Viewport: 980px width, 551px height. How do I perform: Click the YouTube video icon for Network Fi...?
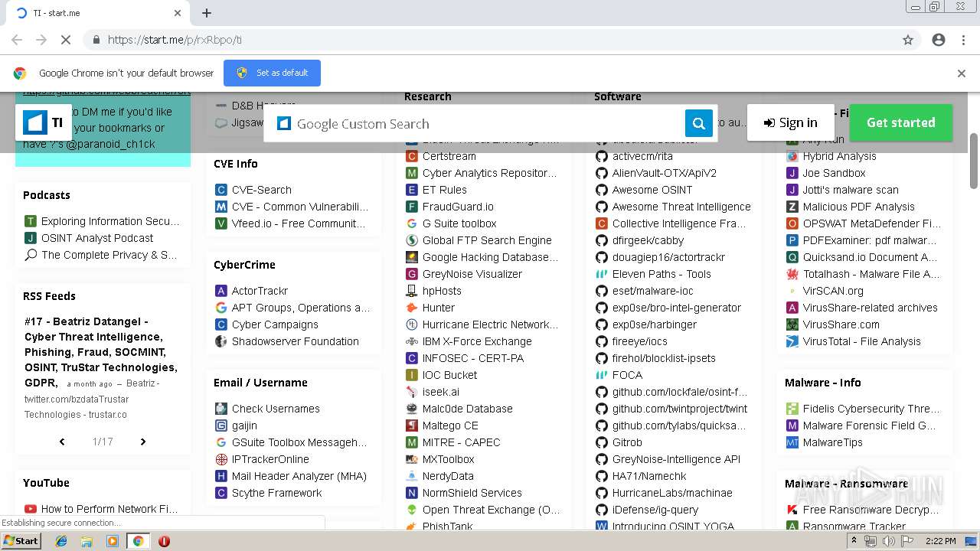pyautogui.click(x=31, y=509)
